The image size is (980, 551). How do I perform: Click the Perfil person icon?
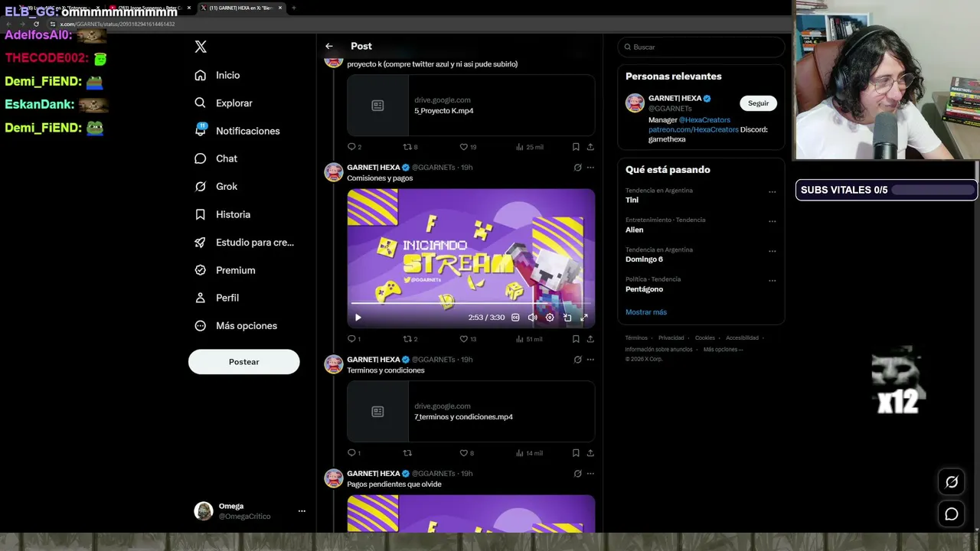(201, 298)
